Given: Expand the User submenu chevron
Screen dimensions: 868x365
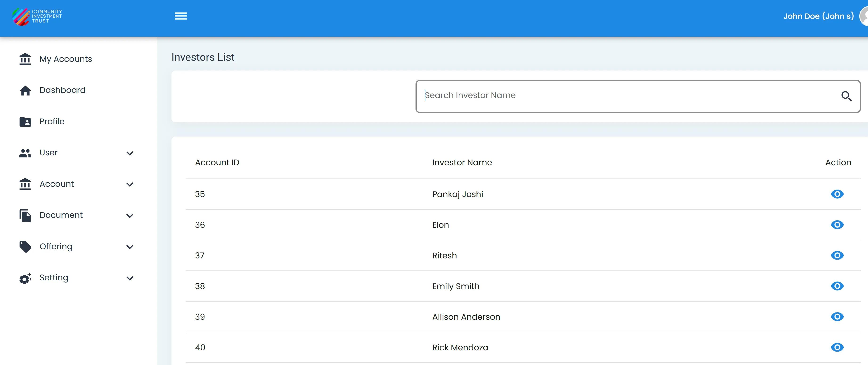Looking at the screenshot, I should pos(130,153).
